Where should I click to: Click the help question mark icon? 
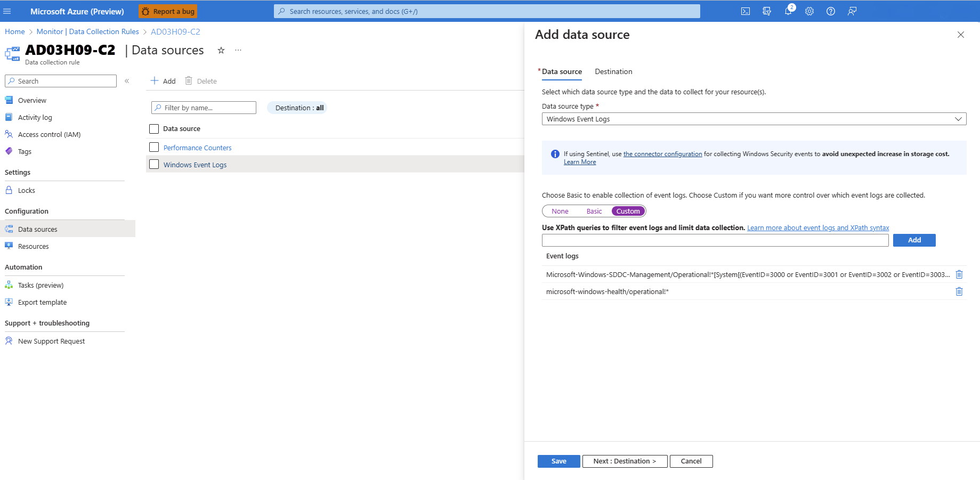(831, 11)
